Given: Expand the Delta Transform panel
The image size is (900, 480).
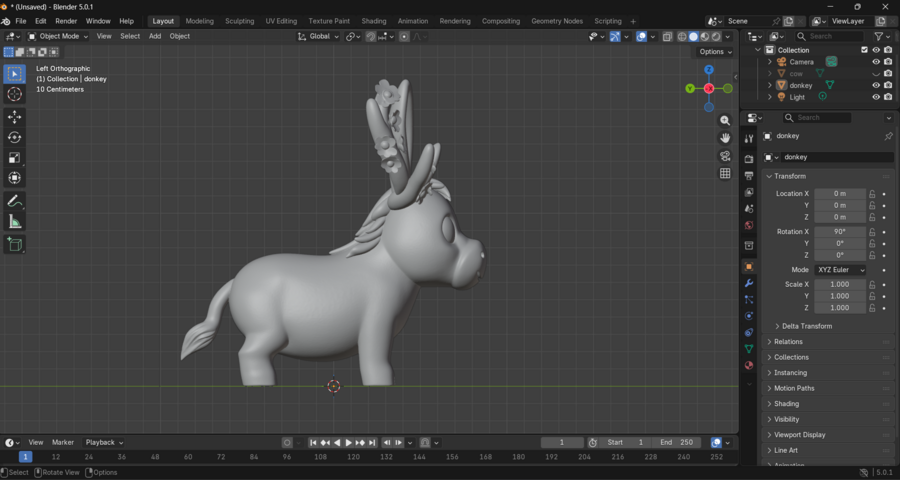Looking at the screenshot, I should pos(806,326).
